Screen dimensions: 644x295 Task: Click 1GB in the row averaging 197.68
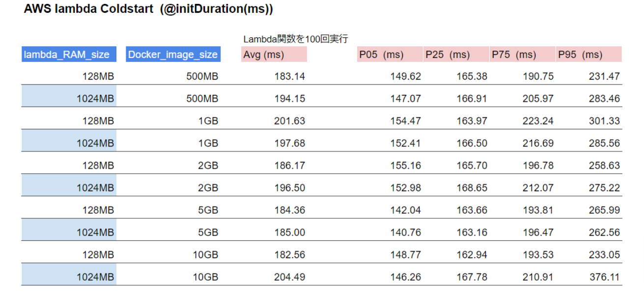click(208, 143)
